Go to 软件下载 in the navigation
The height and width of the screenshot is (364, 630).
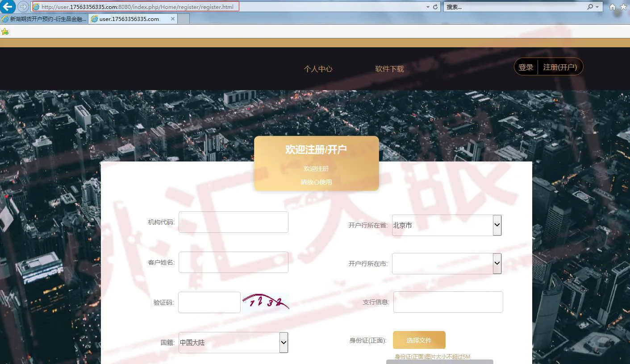(389, 69)
